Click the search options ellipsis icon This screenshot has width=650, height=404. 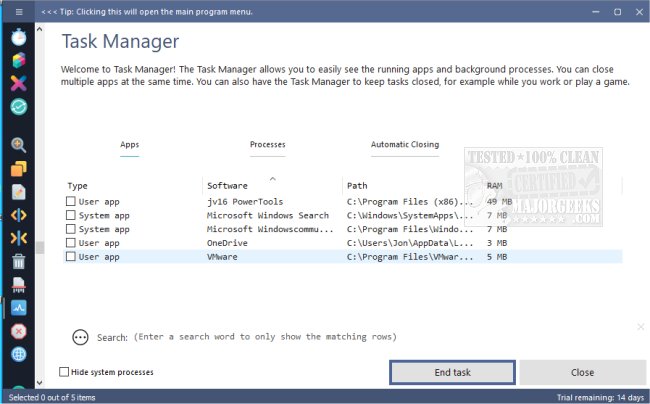(81, 337)
